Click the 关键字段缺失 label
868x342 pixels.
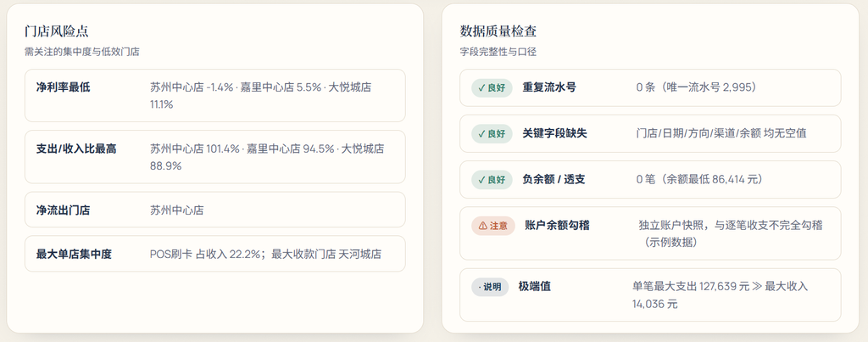pos(554,133)
